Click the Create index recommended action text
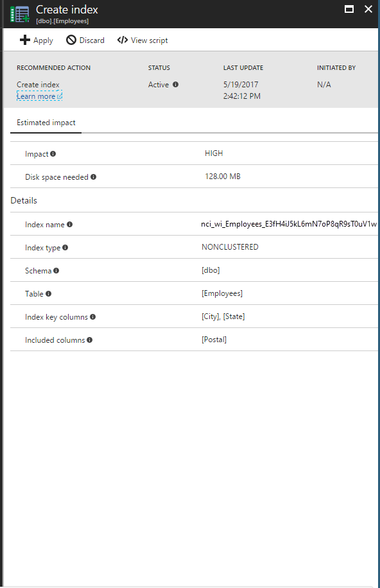 38,84
